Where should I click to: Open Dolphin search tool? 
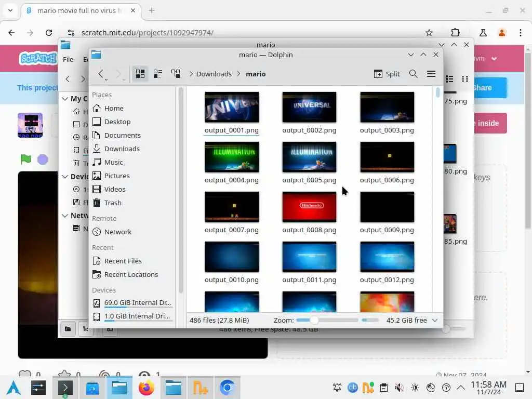413,74
